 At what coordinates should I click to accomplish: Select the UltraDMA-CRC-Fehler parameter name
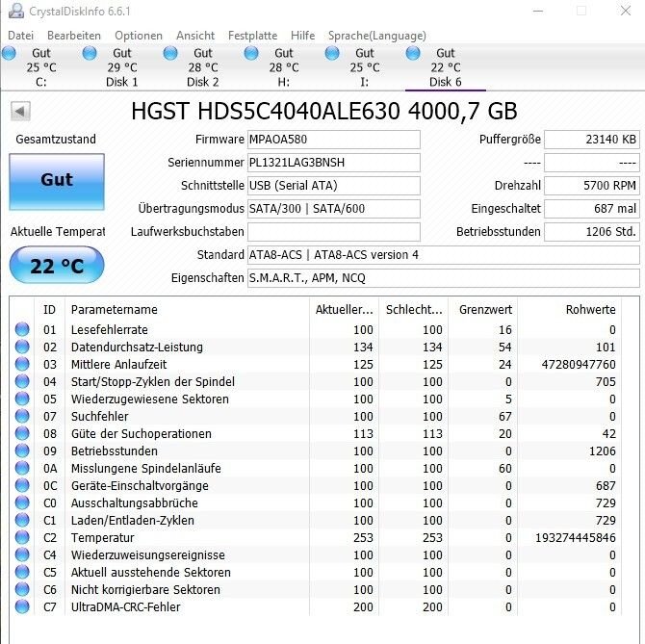126,607
